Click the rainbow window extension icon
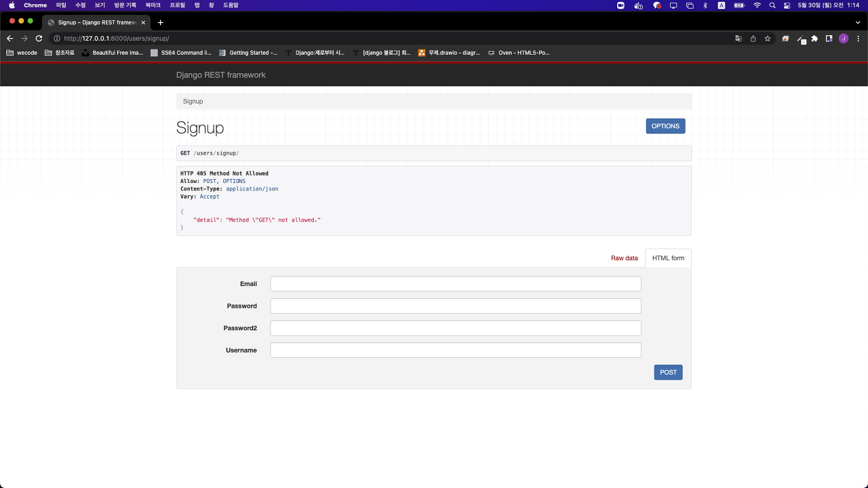 [x=785, y=39]
